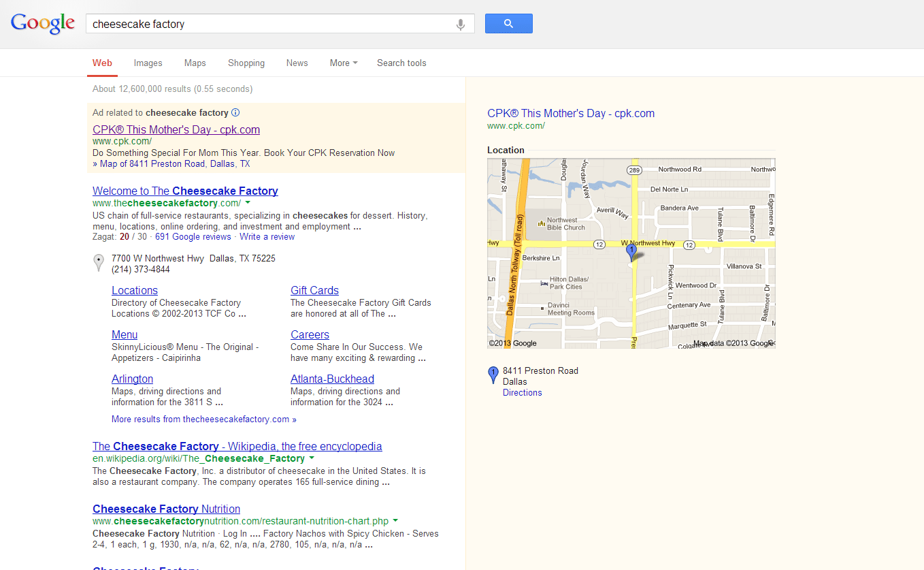
Task: Click phone number (214) 373-4844
Action: coord(141,269)
